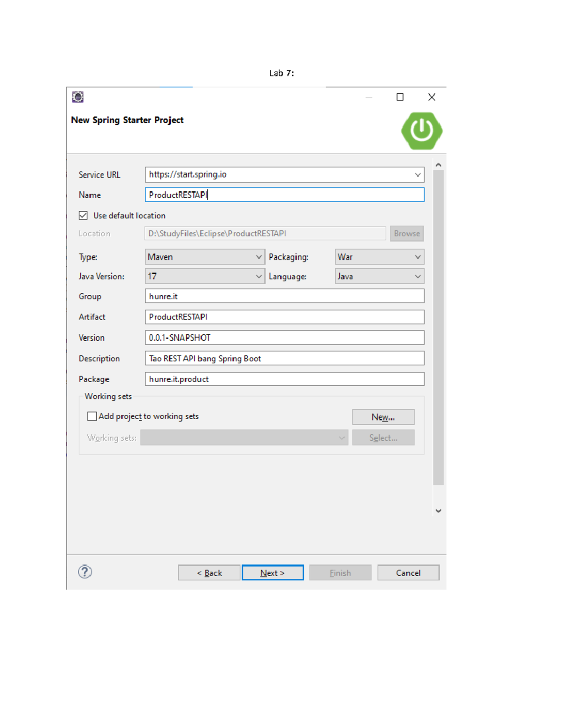
Task: Click the Next button
Action: pos(273,573)
